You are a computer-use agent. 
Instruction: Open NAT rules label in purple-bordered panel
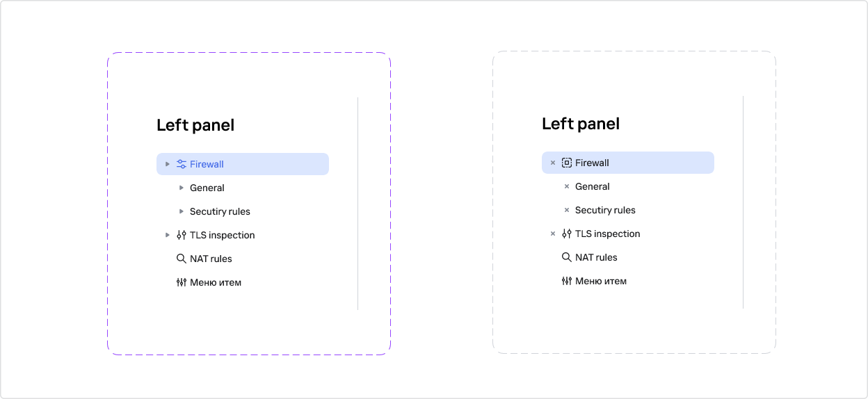(x=211, y=259)
